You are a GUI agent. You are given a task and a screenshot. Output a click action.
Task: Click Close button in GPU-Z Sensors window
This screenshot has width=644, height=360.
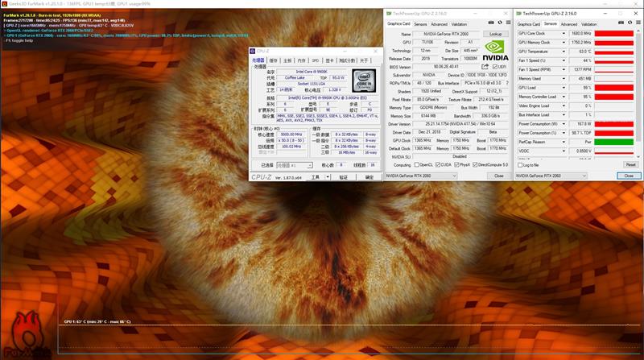629,176
